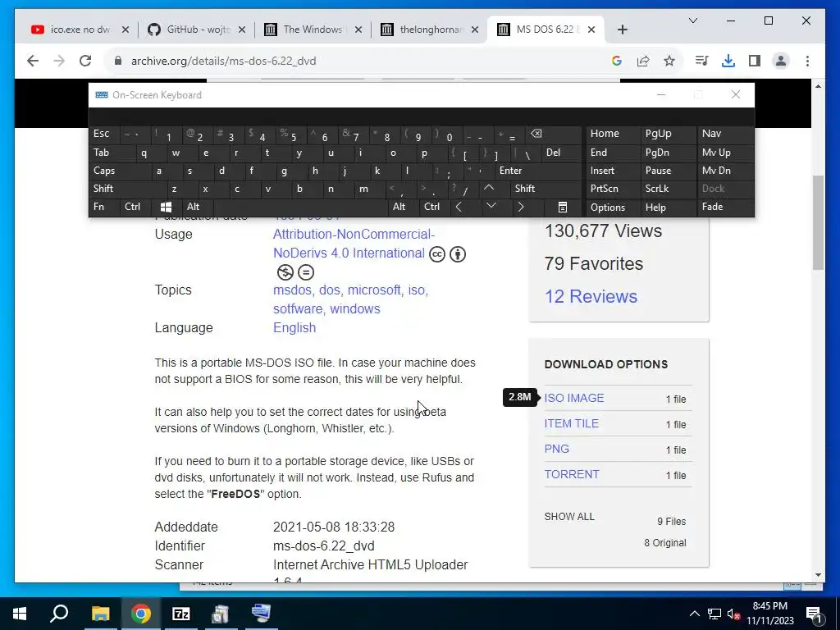The height and width of the screenshot is (630, 840).
Task: Close the GitHub tab
Action: pyautogui.click(x=242, y=30)
